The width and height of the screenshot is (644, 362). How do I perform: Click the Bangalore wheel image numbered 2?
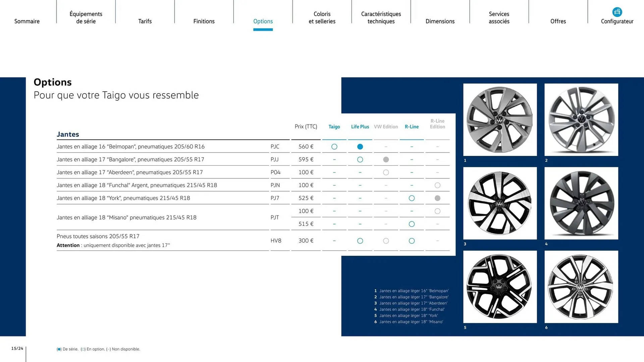click(x=581, y=120)
